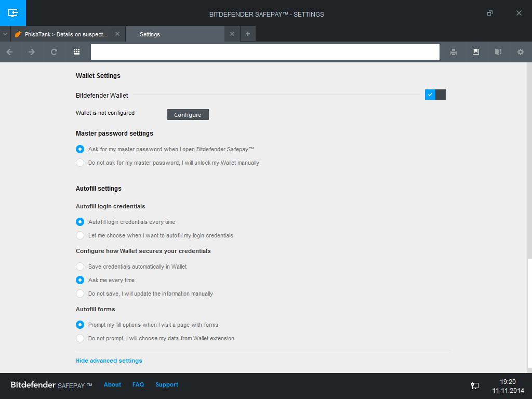Print page using the printer icon
The width and height of the screenshot is (532, 399).
tap(453, 52)
